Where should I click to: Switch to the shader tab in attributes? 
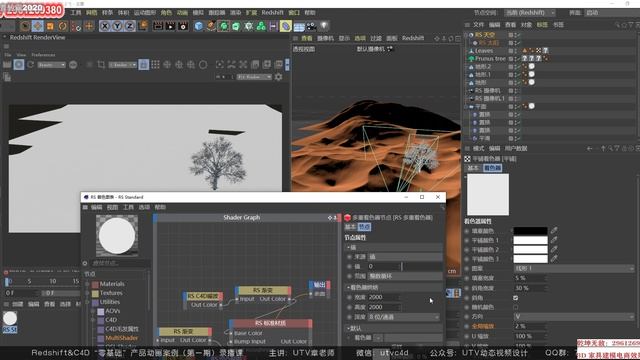(x=492, y=168)
